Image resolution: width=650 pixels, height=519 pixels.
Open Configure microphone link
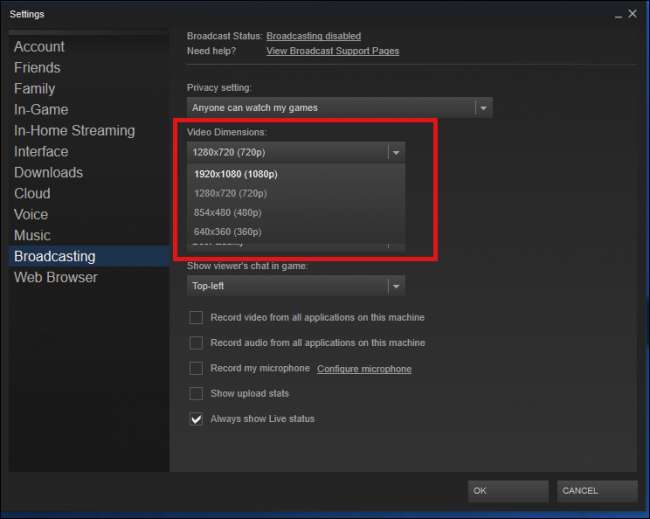(x=364, y=369)
